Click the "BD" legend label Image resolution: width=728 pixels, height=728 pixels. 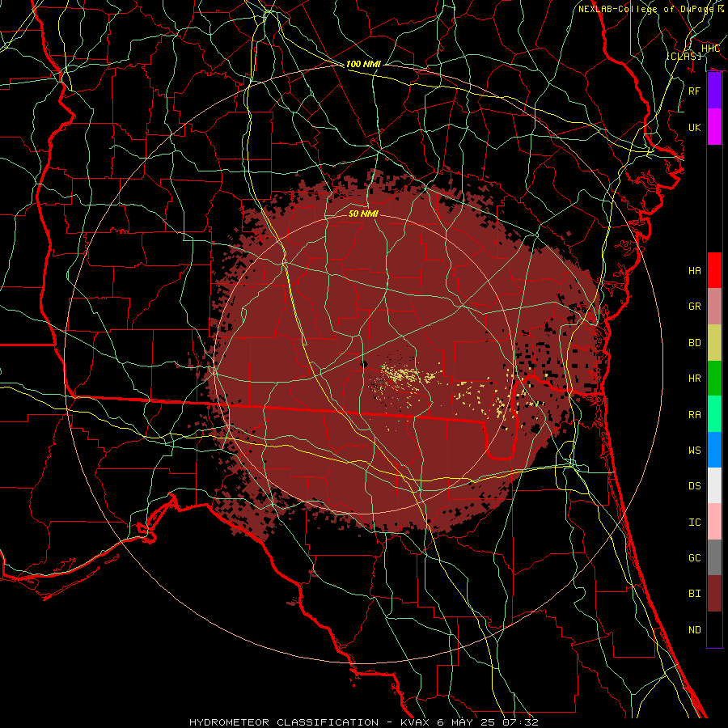(x=694, y=343)
